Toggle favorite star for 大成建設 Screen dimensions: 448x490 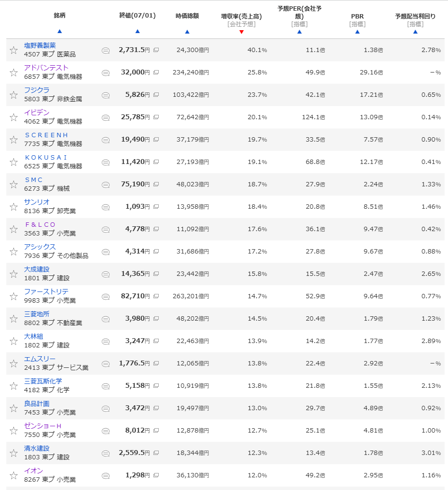[x=14, y=274]
